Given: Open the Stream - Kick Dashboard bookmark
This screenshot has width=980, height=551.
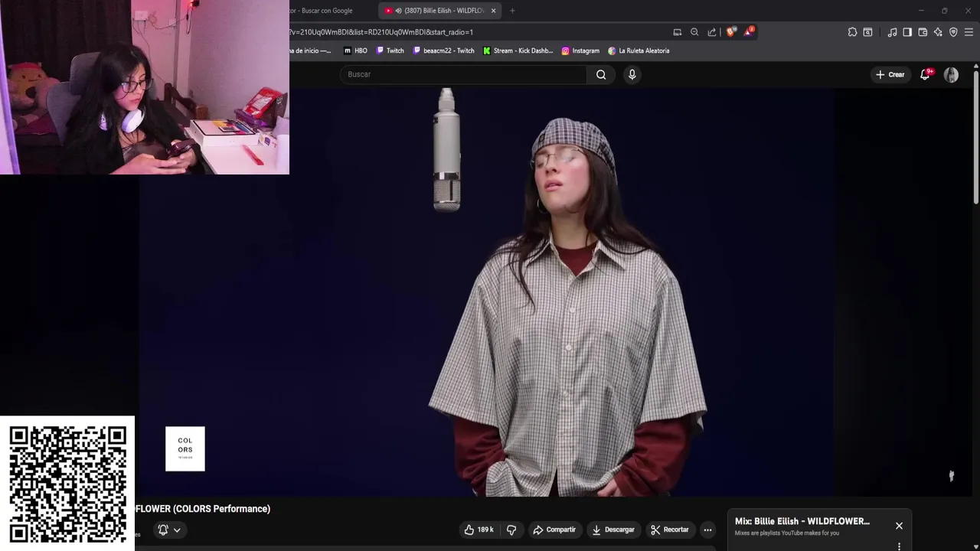Looking at the screenshot, I should point(518,51).
